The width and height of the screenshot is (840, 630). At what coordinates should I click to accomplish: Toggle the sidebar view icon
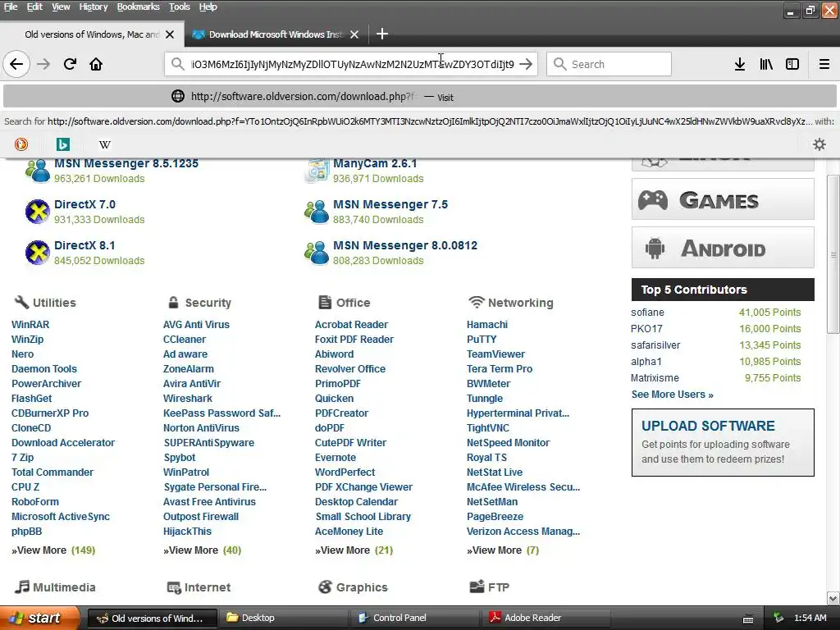point(792,64)
